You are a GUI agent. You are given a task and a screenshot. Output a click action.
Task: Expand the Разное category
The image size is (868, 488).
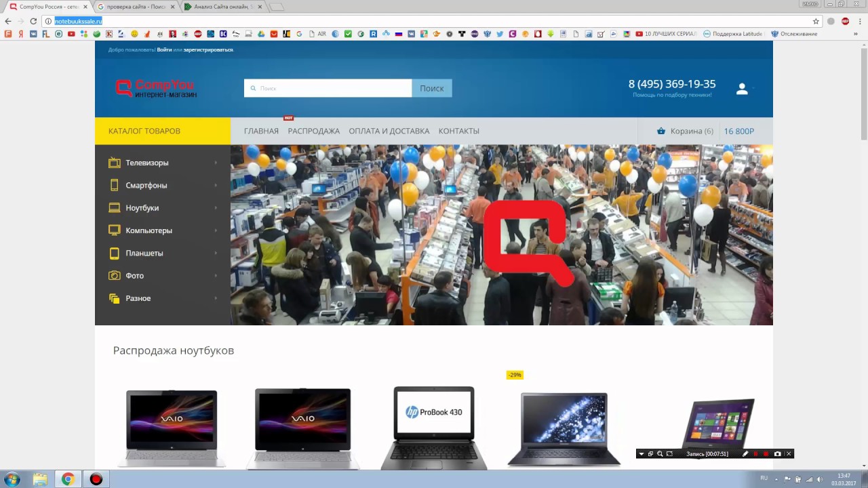click(x=163, y=298)
